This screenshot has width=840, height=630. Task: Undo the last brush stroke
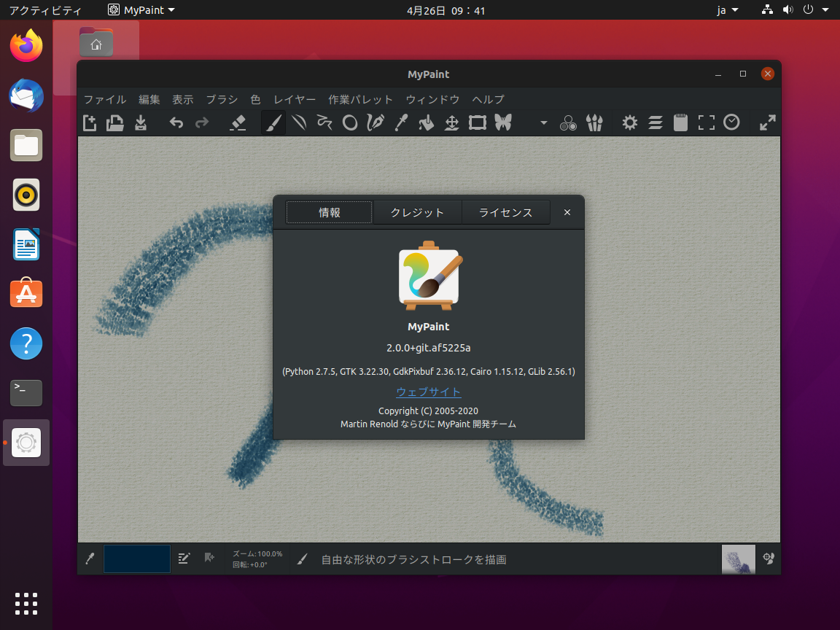(175, 122)
